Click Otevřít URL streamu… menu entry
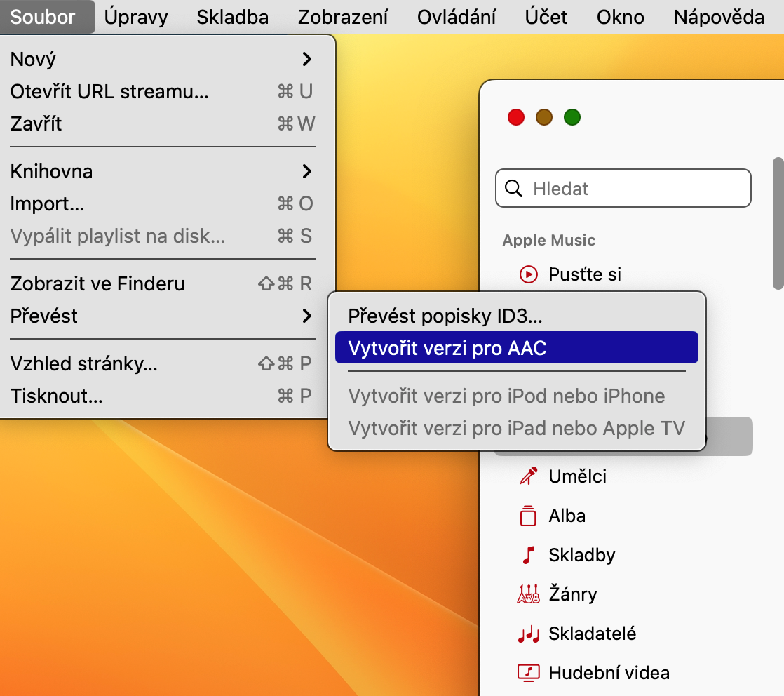784x696 pixels. pyautogui.click(x=109, y=91)
